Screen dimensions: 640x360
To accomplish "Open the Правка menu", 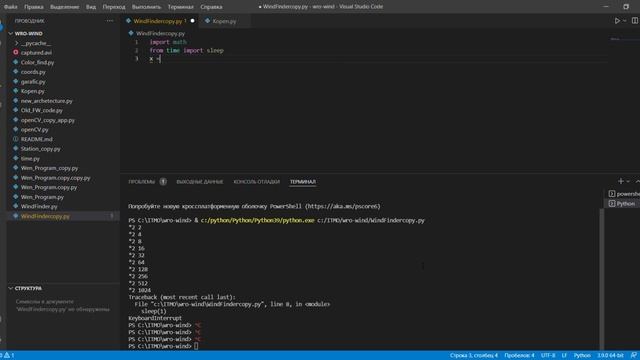I will click(34, 7).
